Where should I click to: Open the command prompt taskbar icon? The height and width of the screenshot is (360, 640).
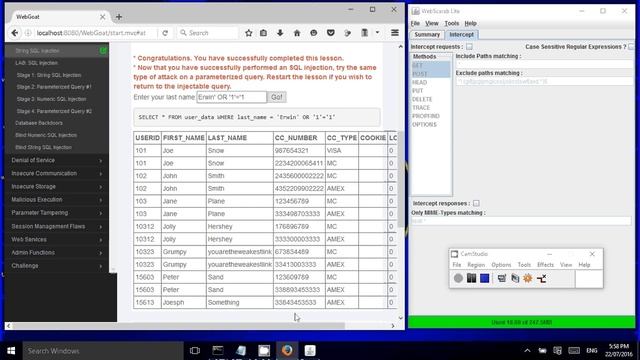[218, 351]
